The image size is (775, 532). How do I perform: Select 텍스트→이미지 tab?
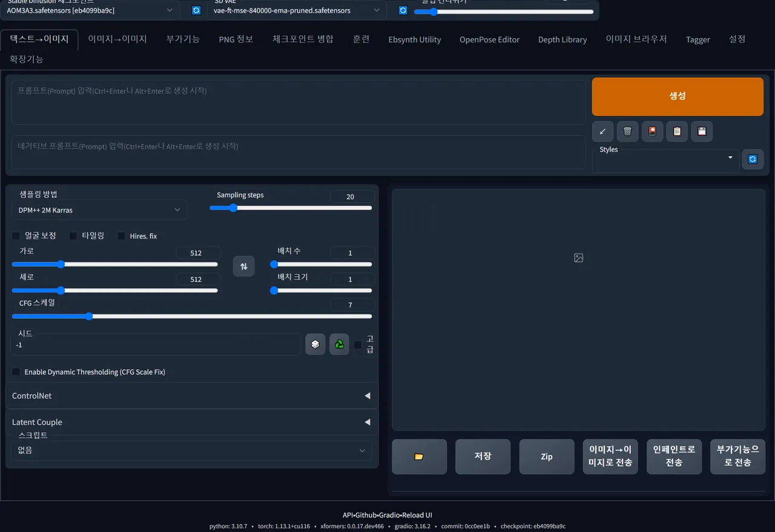point(39,39)
